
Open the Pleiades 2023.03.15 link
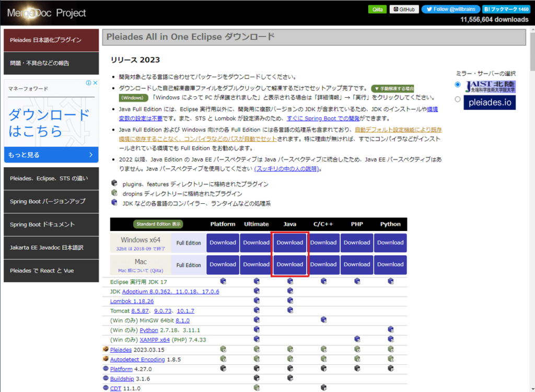coord(121,350)
